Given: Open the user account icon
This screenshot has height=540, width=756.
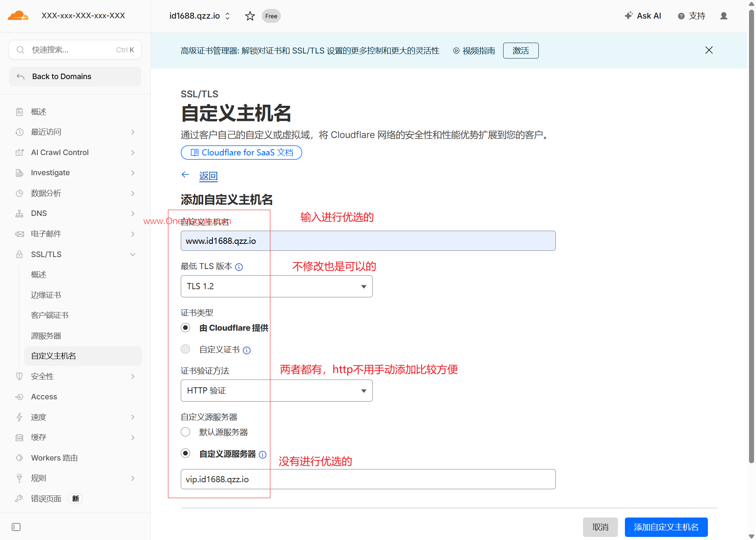Looking at the screenshot, I should pyautogui.click(x=724, y=16).
